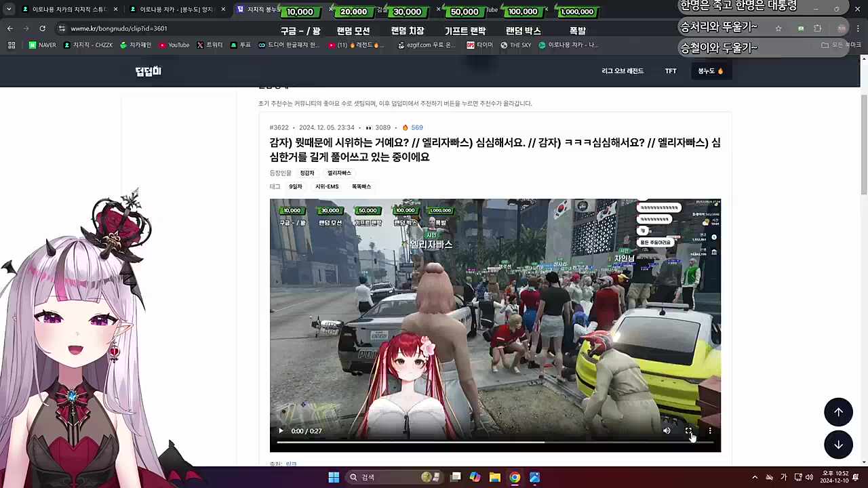The image size is (868, 488).
Task: Click the clip number #3622
Action: pos(279,127)
